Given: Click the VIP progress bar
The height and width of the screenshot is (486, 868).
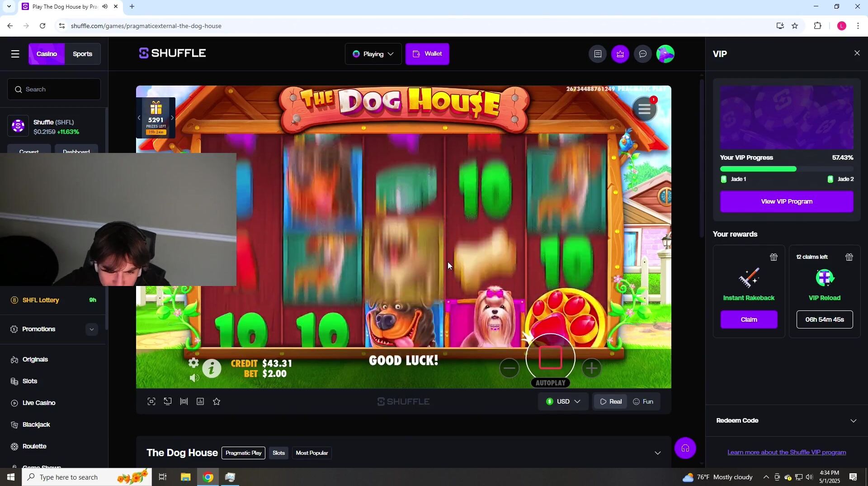Looking at the screenshot, I should (x=787, y=169).
